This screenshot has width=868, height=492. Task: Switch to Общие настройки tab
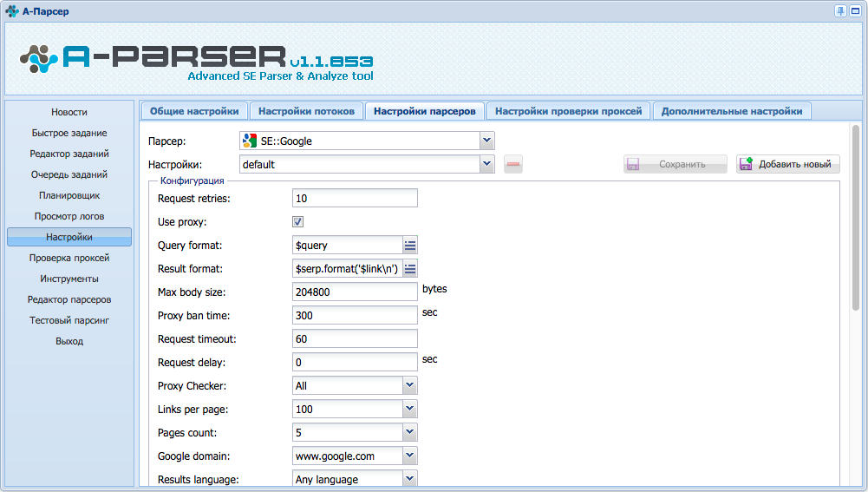194,111
